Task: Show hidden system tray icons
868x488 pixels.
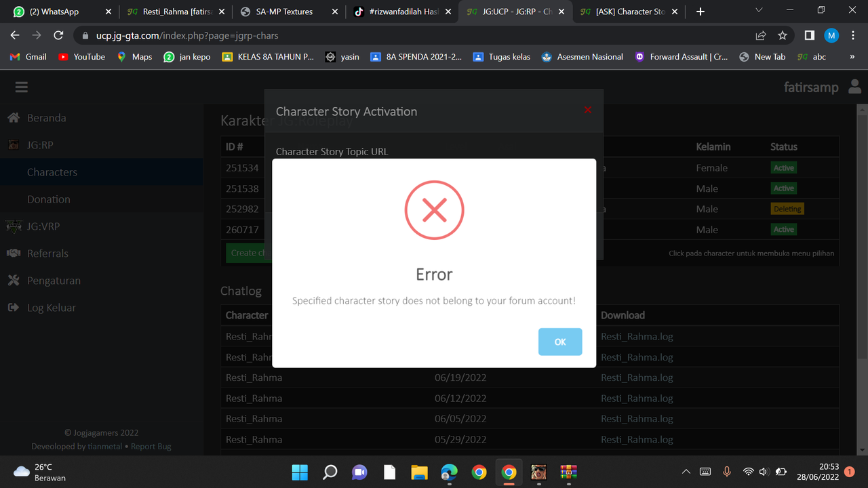Action: [686, 472]
